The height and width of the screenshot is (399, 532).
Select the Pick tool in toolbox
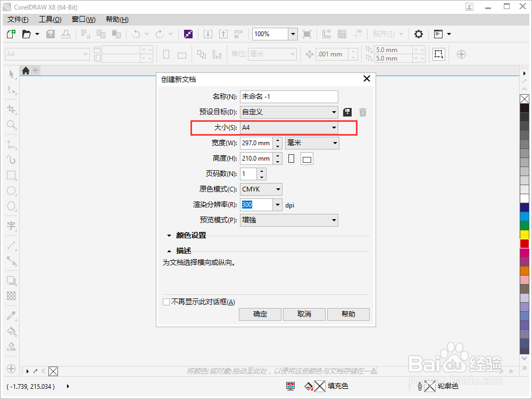click(12, 74)
